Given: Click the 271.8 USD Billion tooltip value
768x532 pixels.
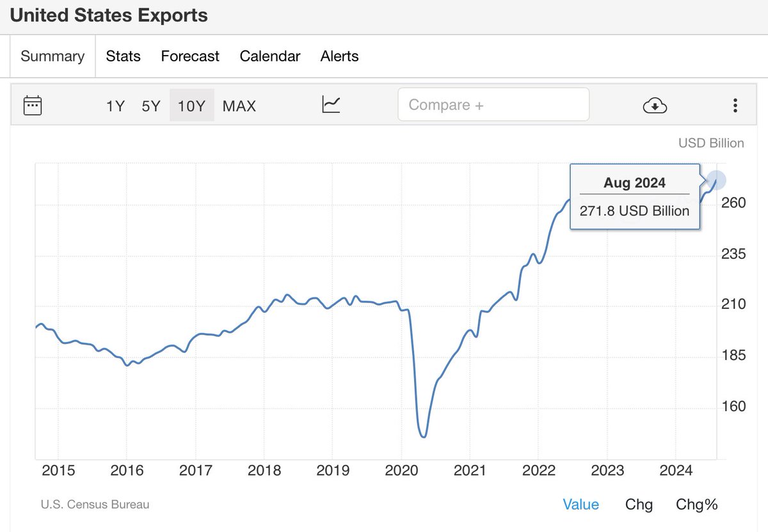Looking at the screenshot, I should [x=635, y=211].
